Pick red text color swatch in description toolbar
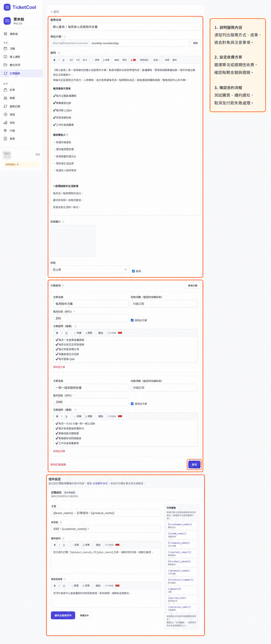271x644 pixels. (x=133, y=60)
